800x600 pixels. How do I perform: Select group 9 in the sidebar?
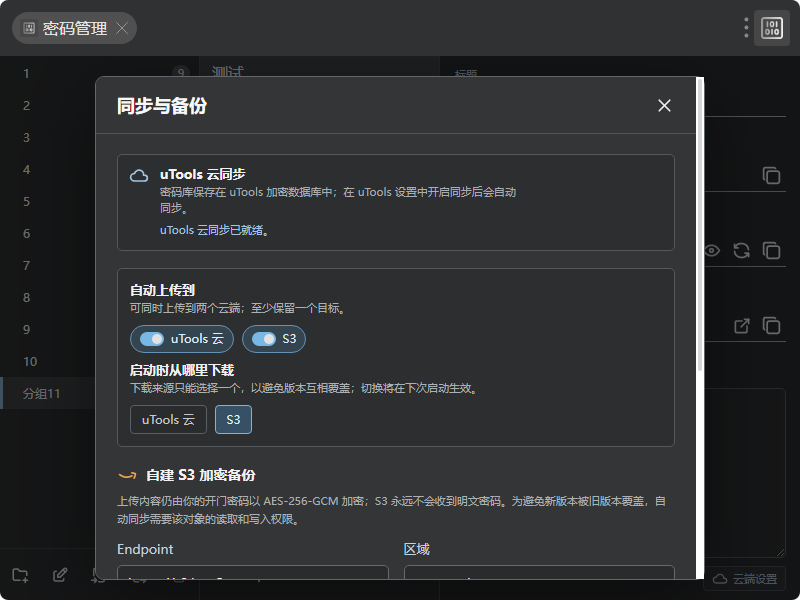click(47, 330)
